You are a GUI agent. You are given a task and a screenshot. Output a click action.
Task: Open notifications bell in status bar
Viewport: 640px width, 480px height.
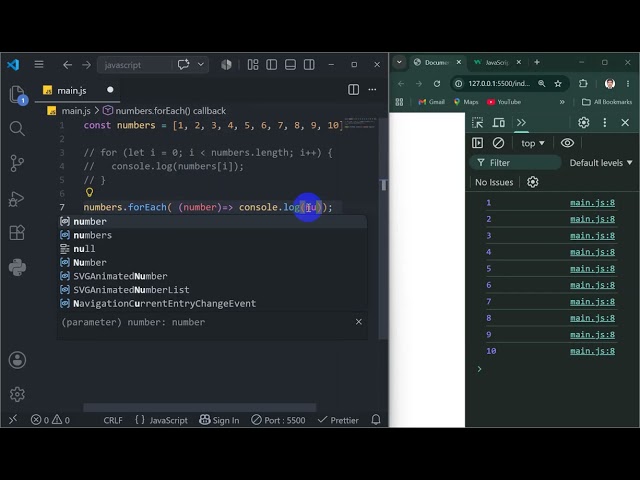tap(376, 420)
